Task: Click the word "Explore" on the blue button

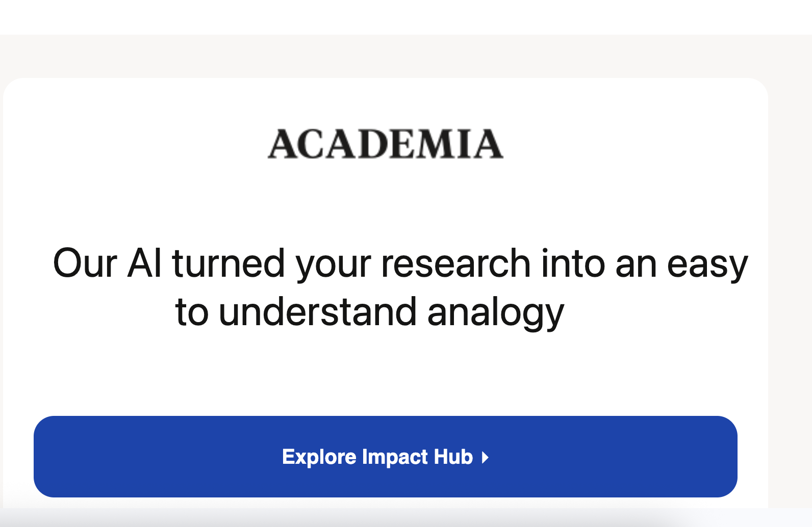Action: 319,457
